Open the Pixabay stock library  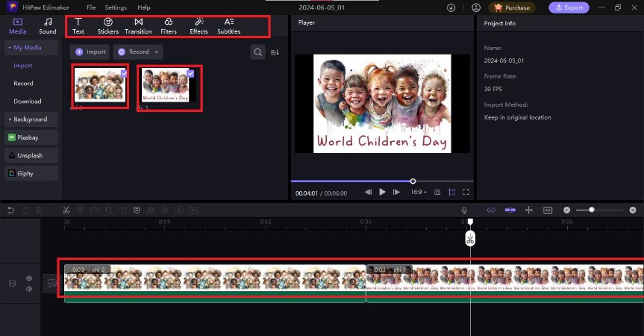31,137
